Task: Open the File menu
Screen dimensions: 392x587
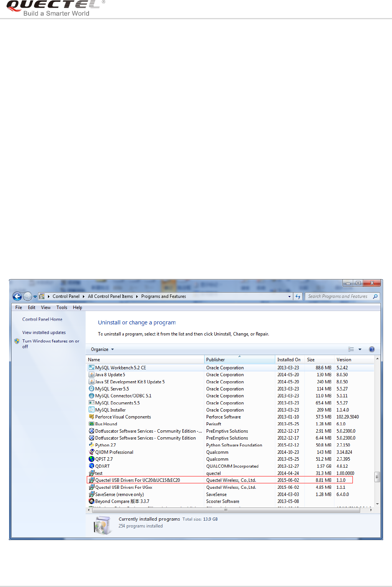Action: (19, 308)
